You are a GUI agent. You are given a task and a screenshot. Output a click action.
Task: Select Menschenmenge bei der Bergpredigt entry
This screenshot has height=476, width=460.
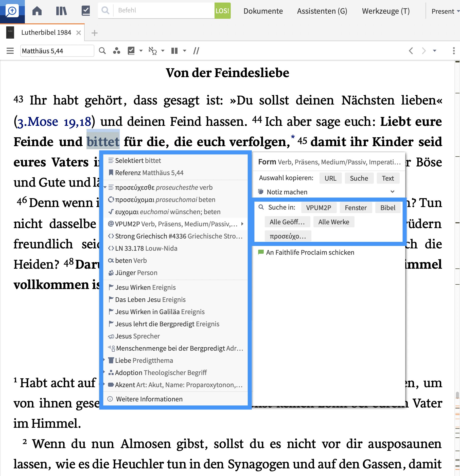175,348
